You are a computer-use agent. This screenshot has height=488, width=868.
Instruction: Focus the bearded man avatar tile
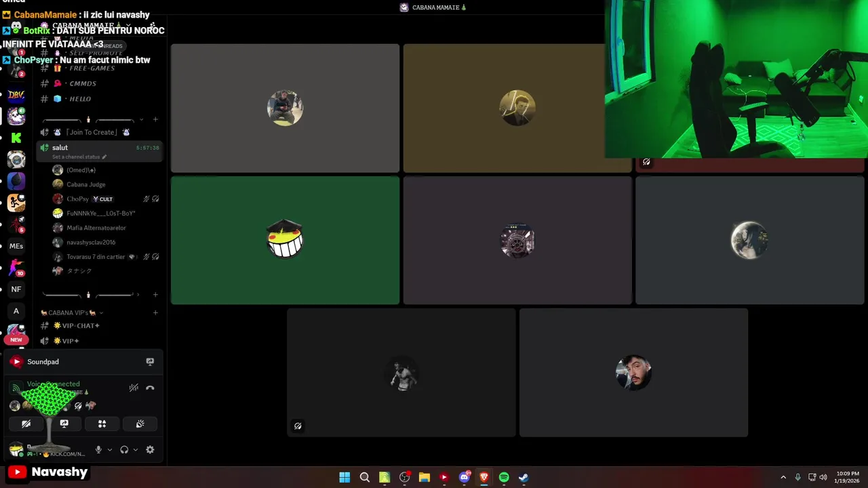click(633, 373)
